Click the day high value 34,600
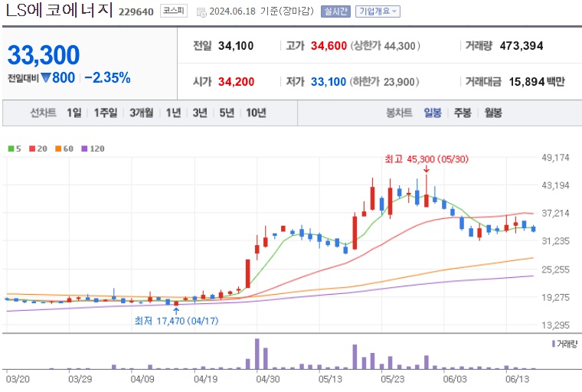 click(x=329, y=46)
